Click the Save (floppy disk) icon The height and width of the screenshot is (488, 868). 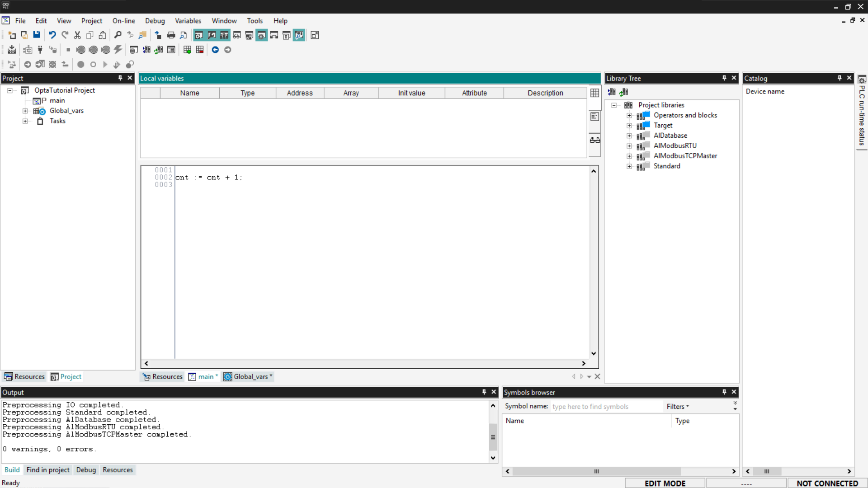click(37, 35)
